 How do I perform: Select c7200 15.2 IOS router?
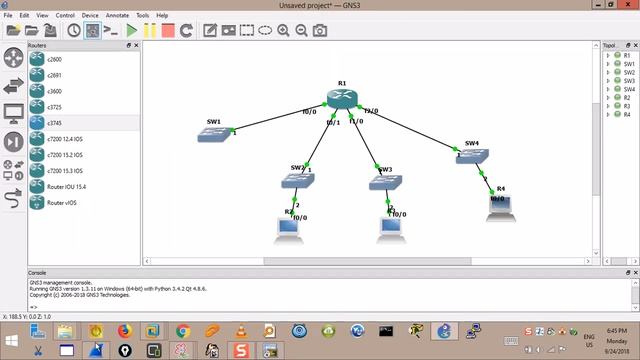pos(84,155)
